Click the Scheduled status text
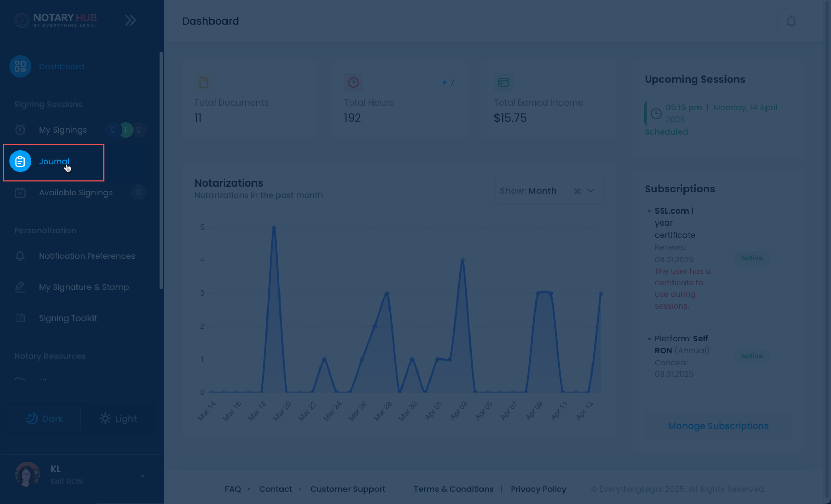Viewport: 831px width, 504px height. click(x=666, y=132)
